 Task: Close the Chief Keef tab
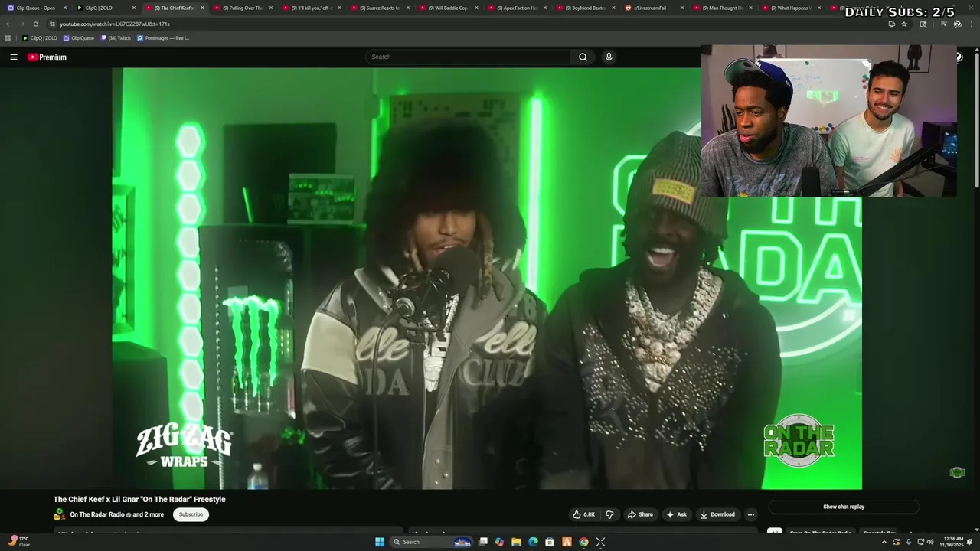[x=201, y=8]
